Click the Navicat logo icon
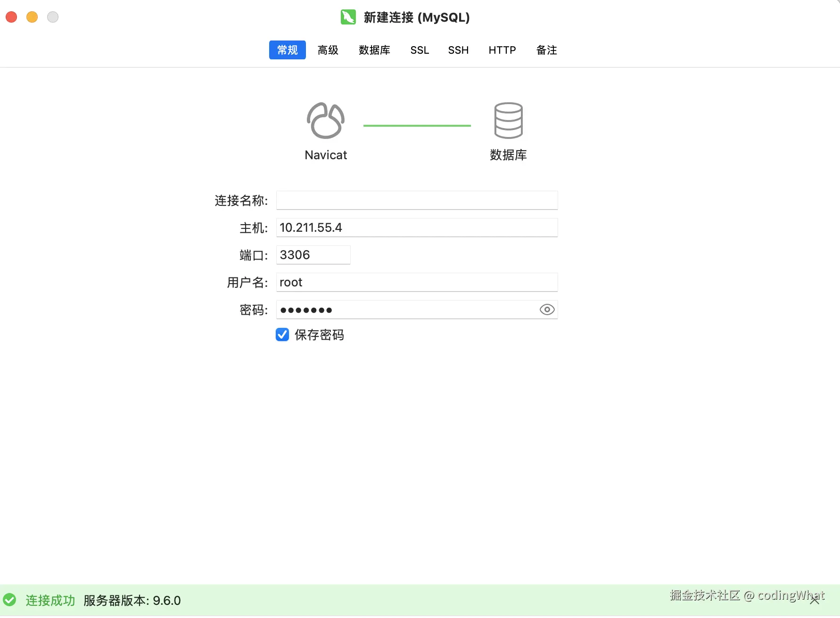The image size is (840, 618). coord(326,121)
